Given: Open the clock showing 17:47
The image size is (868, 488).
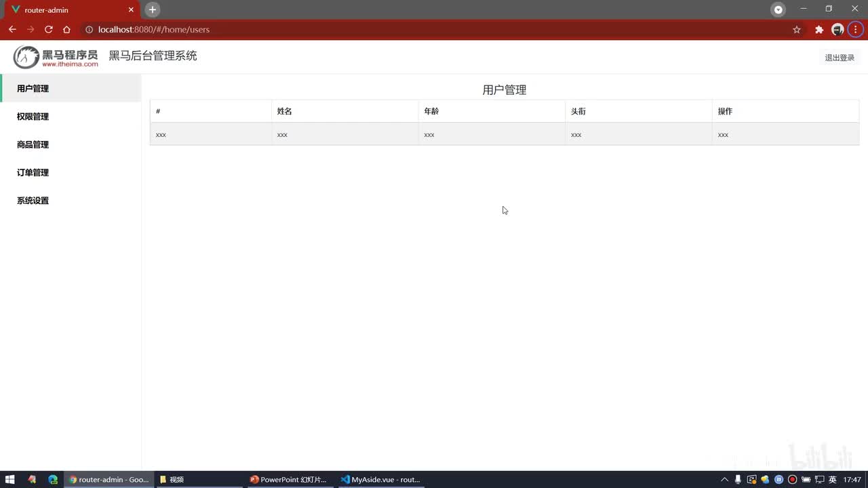Looking at the screenshot, I should pos(852,479).
